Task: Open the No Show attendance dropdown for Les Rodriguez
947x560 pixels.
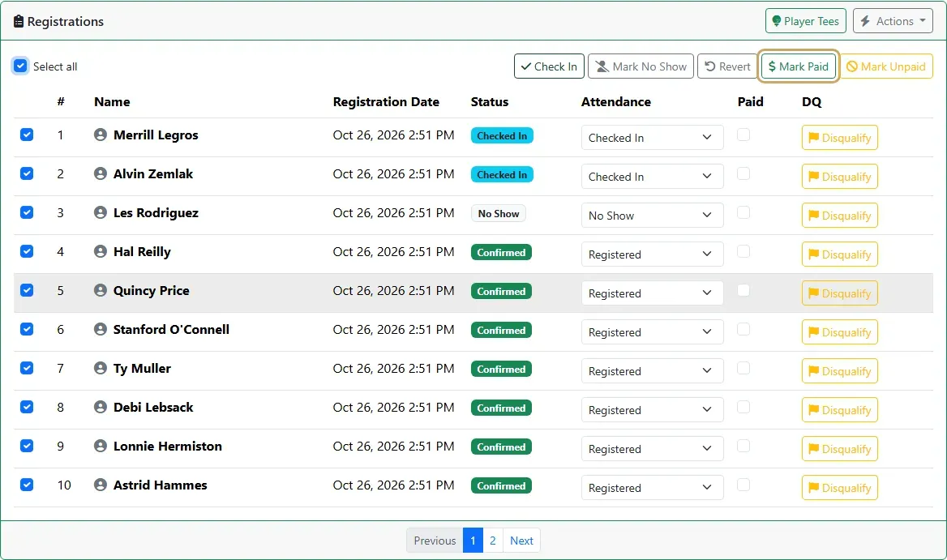Action: coord(652,216)
